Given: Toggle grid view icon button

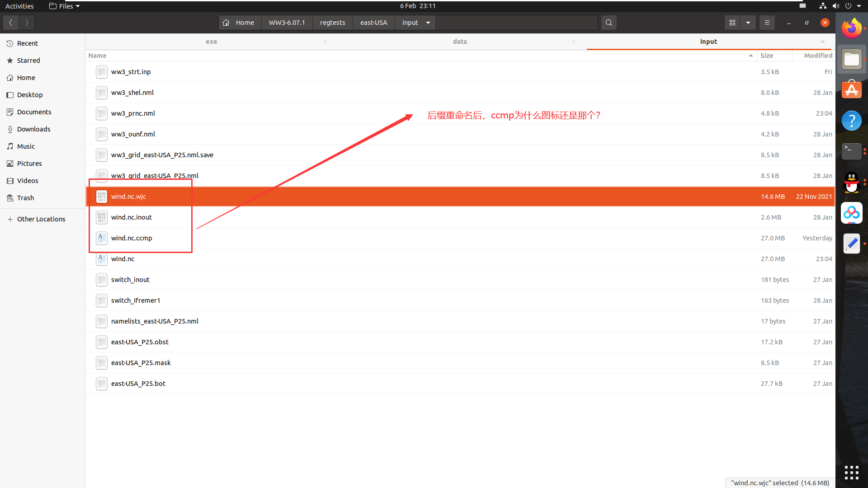Looking at the screenshot, I should [732, 23].
